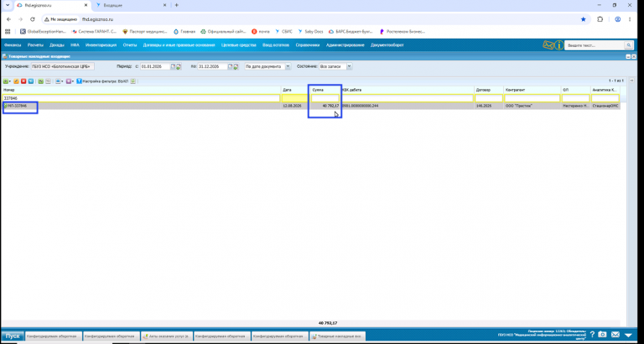This screenshot has height=344, width=644.
Task: Expand the 'По дате документа' dropdown
Action: [x=288, y=66]
